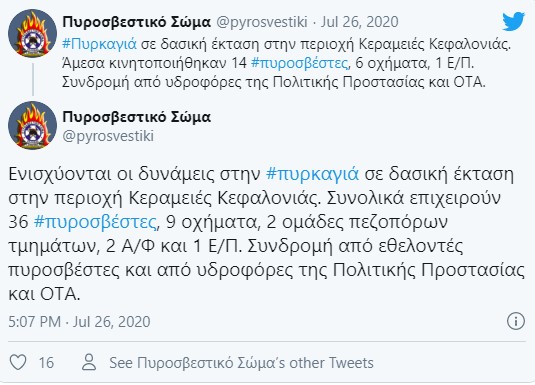Click the first tweet's body text

pos(287,63)
